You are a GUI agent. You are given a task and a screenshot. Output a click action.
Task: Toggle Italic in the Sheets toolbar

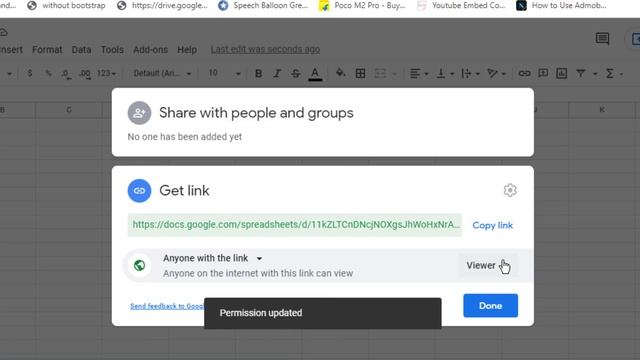277,73
